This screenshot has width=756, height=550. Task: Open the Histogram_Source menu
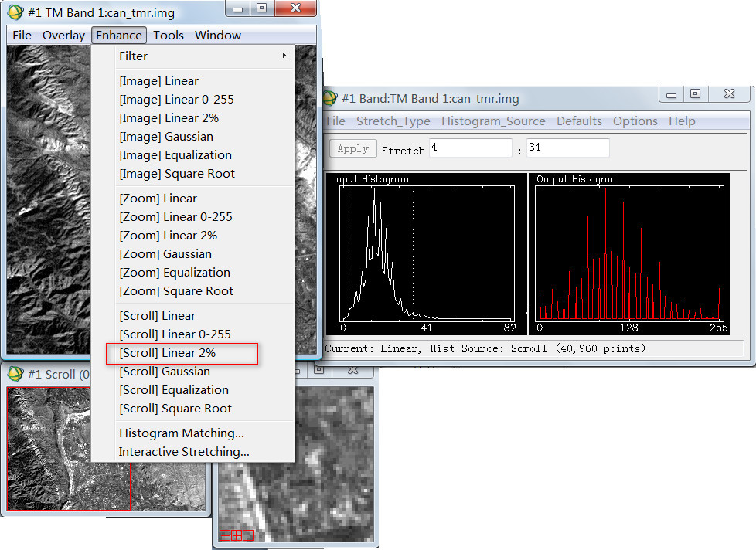coord(493,121)
